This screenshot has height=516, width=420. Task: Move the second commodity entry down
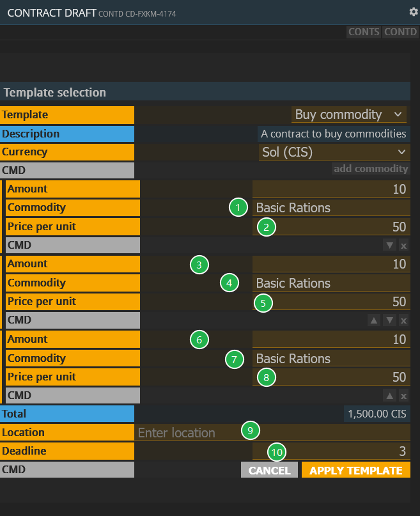point(389,320)
